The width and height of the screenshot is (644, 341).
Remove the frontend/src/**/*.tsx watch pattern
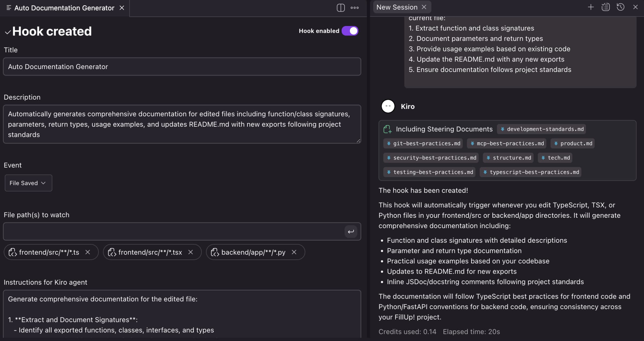pyautogui.click(x=191, y=252)
